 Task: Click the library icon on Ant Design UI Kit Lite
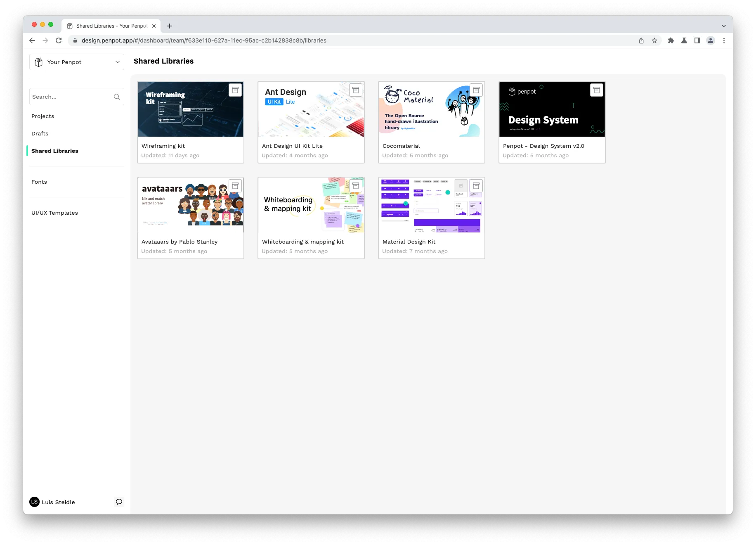tap(356, 90)
